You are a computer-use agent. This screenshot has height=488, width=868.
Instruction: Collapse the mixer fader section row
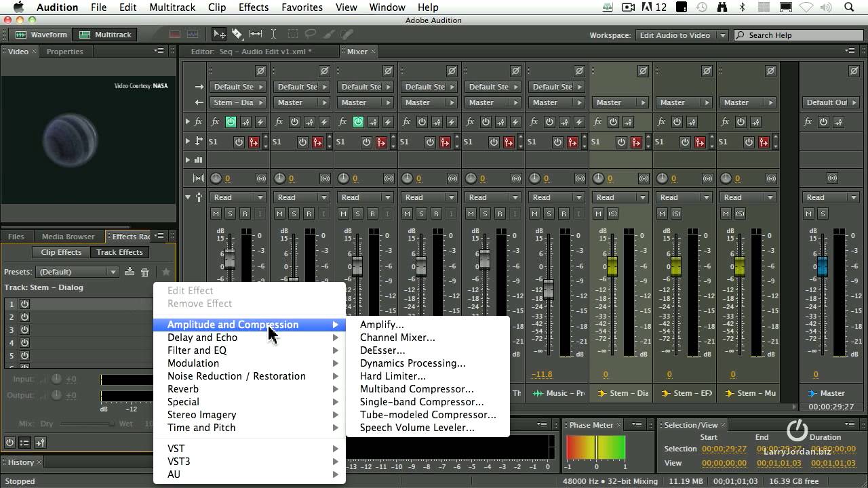188,197
